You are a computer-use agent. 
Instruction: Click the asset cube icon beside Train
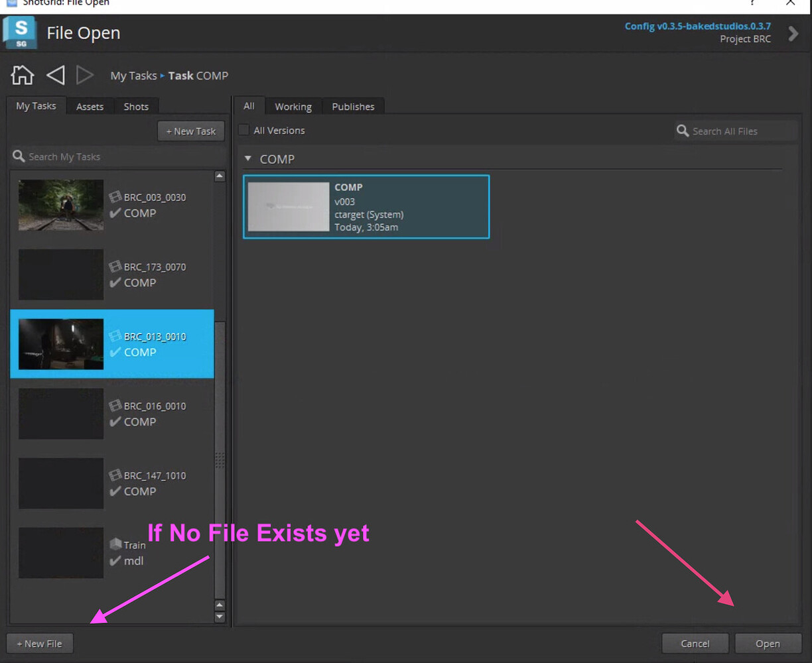coord(115,544)
